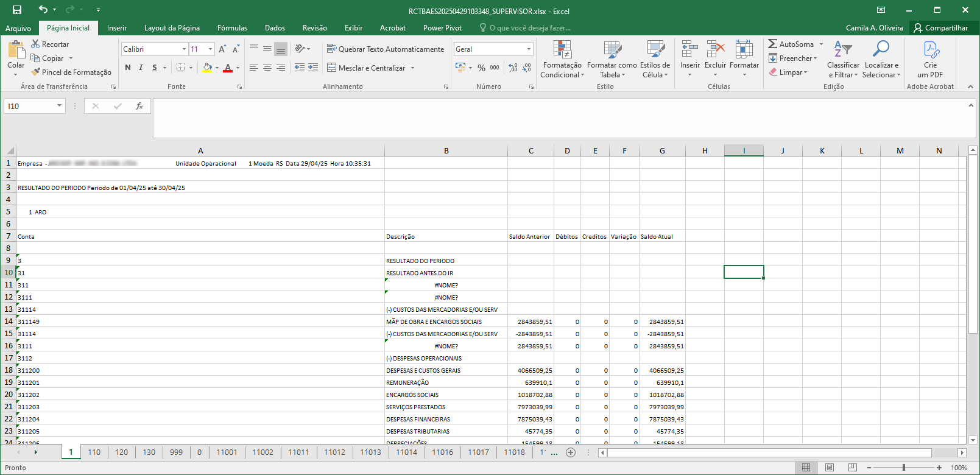Center text horizontally in cell
The image size is (980, 475).
pyautogui.click(x=267, y=68)
